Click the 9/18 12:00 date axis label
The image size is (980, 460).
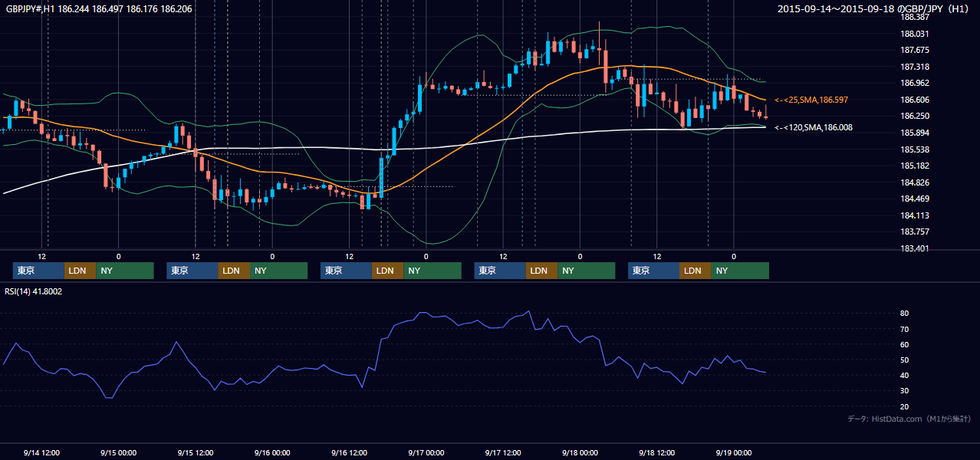point(657,452)
